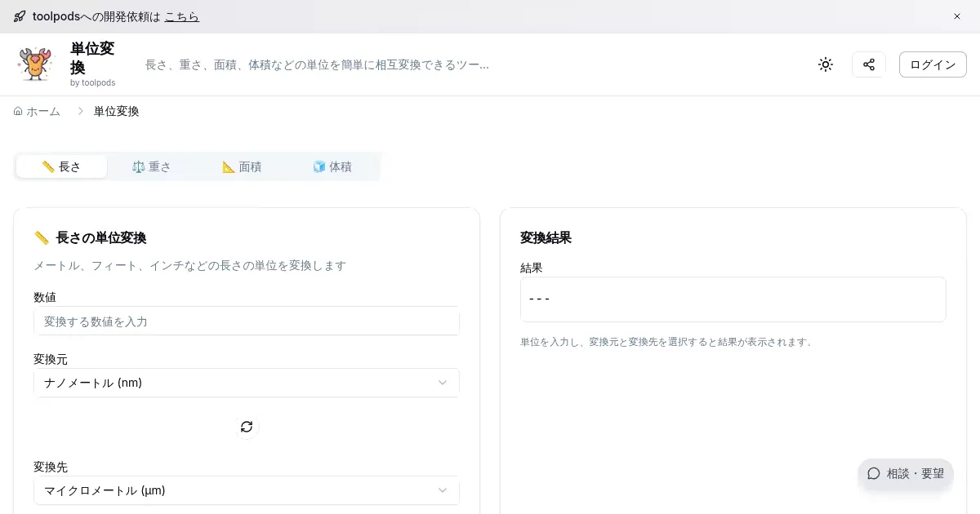Open the 変換元 ナノメートル dropdown

(246, 383)
